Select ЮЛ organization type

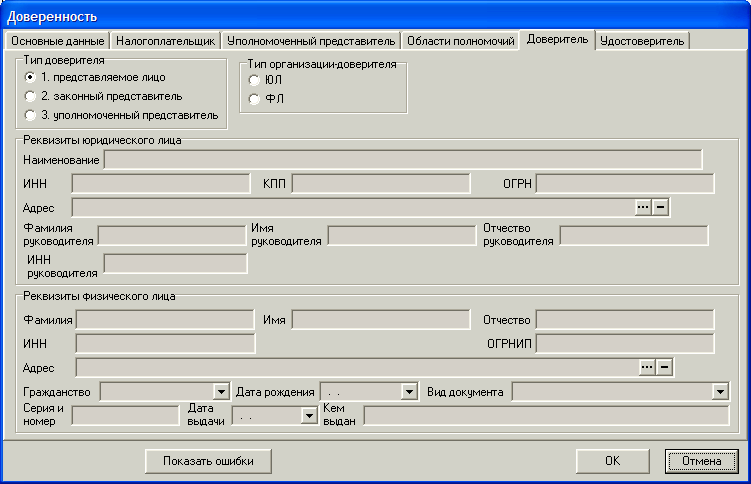click(x=254, y=80)
